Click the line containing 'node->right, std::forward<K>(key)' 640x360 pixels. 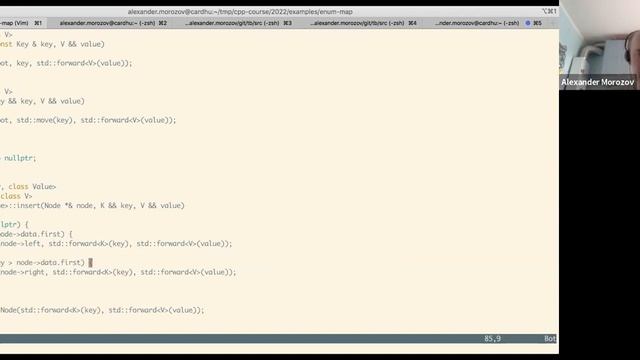pyautogui.click(x=118, y=272)
